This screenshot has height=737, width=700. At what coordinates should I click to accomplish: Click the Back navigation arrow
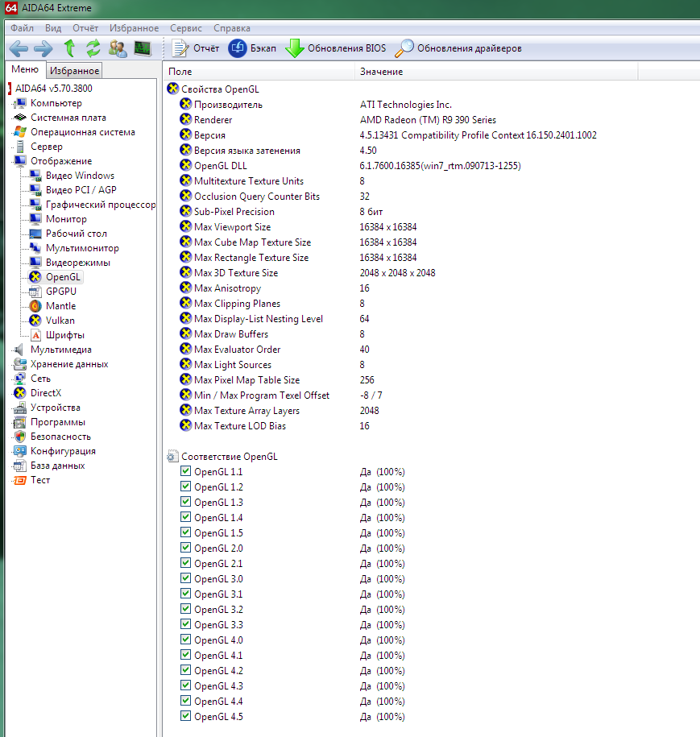pos(19,48)
